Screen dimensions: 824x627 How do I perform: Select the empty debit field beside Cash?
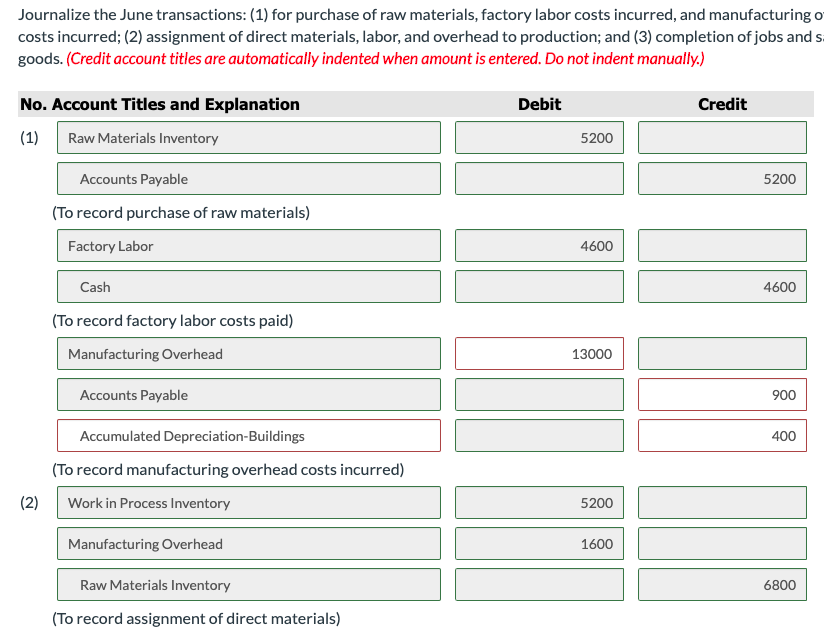tap(539, 286)
